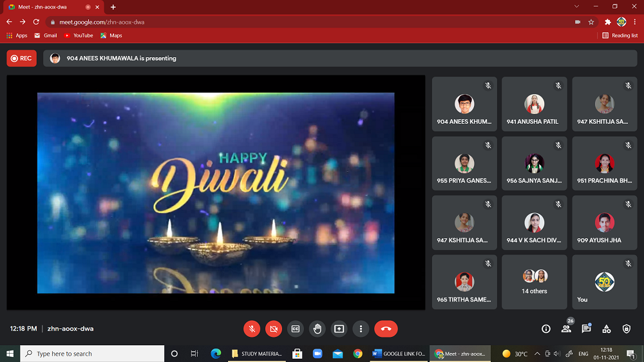Click the REC recording indicator
Image resolution: width=644 pixels, height=362 pixels.
click(x=21, y=58)
